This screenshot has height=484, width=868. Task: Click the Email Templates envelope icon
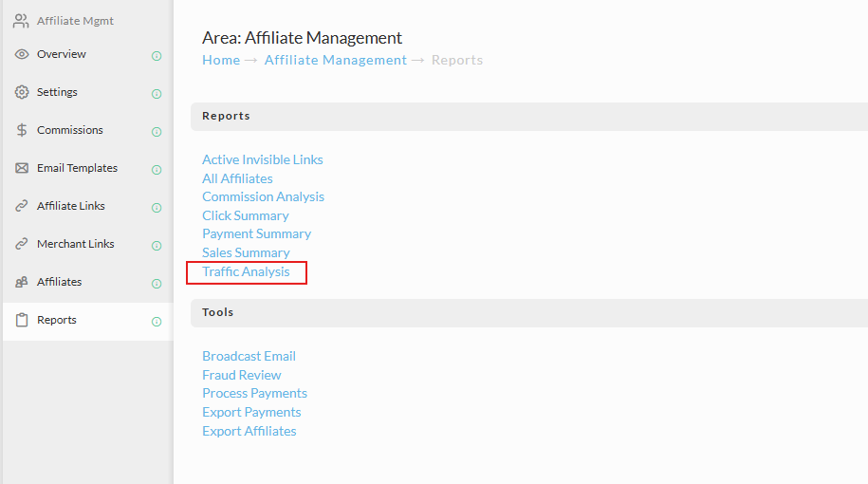(22, 168)
